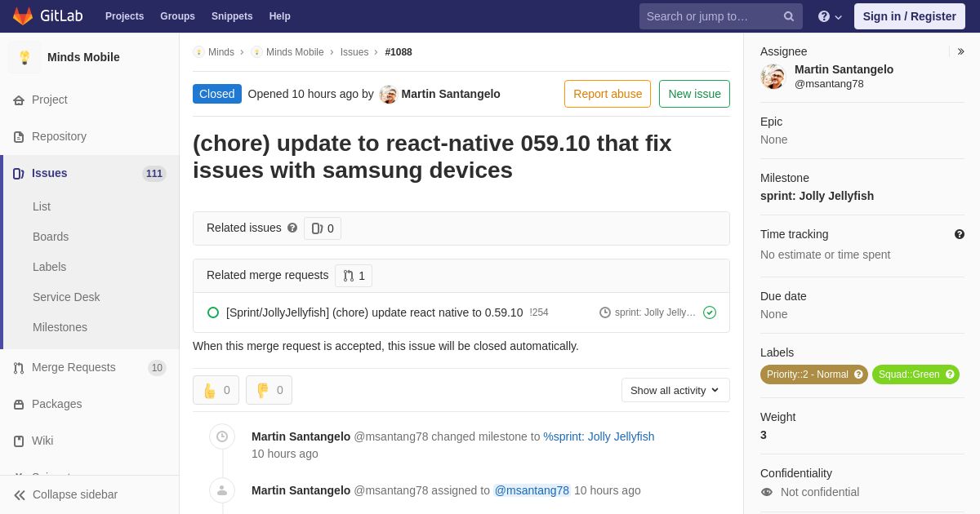Image resolution: width=980 pixels, height=514 pixels.
Task: Open assignee Martin Santangelo name in sidebar
Action: (x=844, y=69)
